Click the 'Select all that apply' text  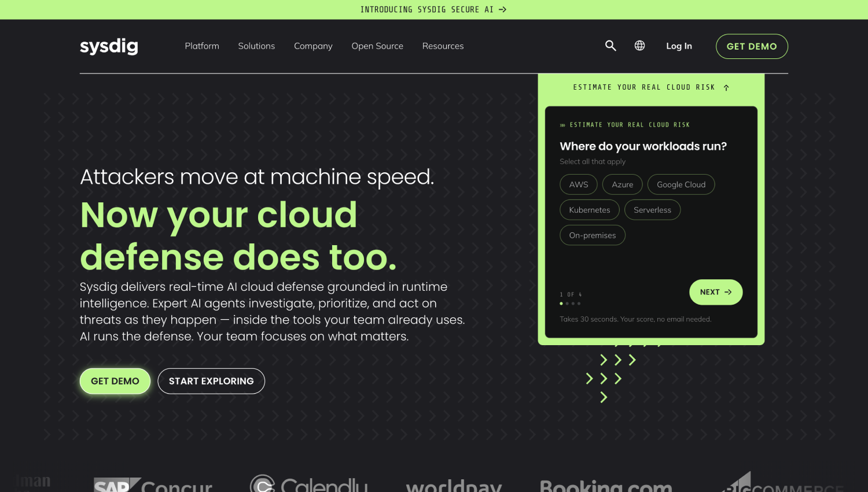tap(593, 162)
